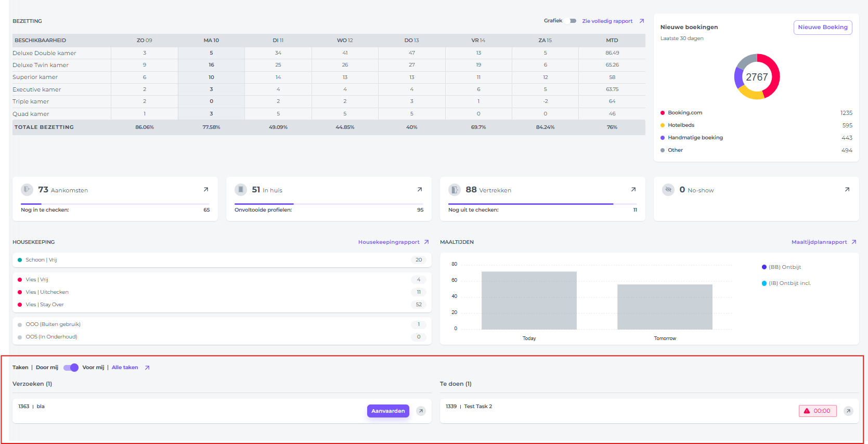Open task 1363 bla with arrow icon
Image resolution: width=868 pixels, height=444 pixels.
click(421, 411)
